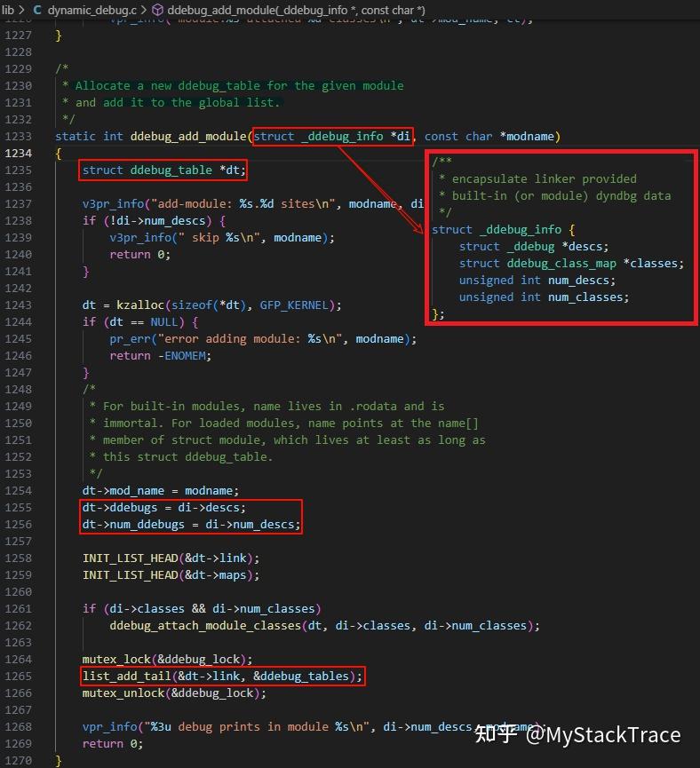Open the ddebug_add_module breadcrumb symbol
Viewport: 700px width, 768px height.
point(296,10)
